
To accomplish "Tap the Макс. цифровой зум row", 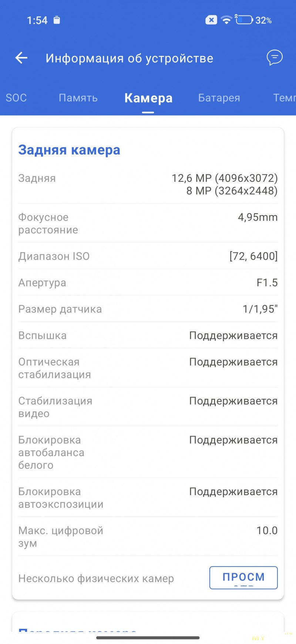I will click(x=148, y=537).
